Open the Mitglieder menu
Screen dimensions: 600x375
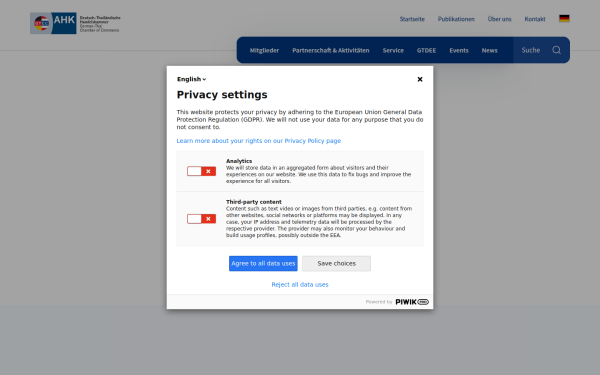[x=264, y=51]
